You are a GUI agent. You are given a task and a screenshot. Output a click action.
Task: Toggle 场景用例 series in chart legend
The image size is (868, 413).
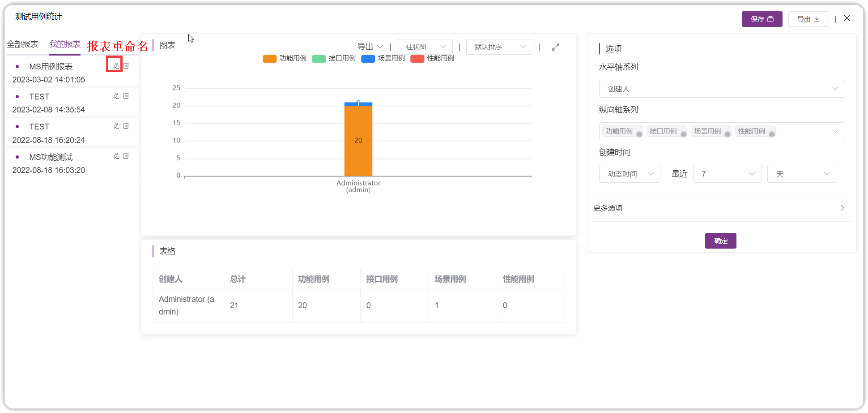click(383, 58)
